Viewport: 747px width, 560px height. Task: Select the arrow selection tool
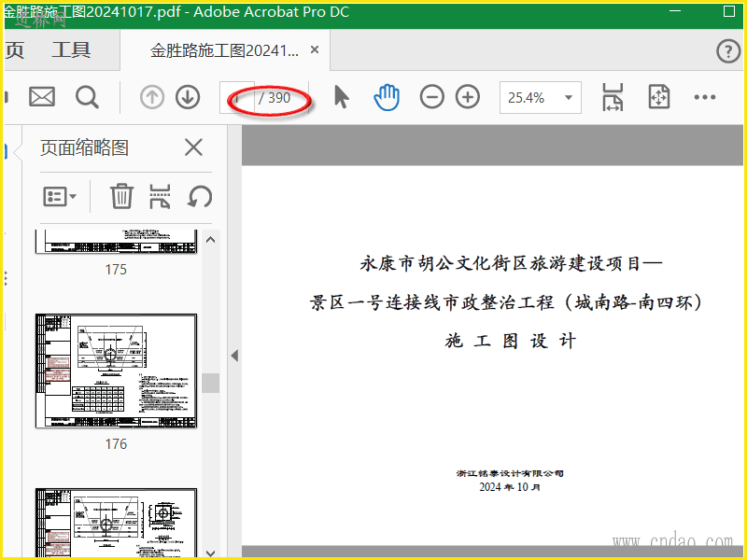[x=341, y=97]
